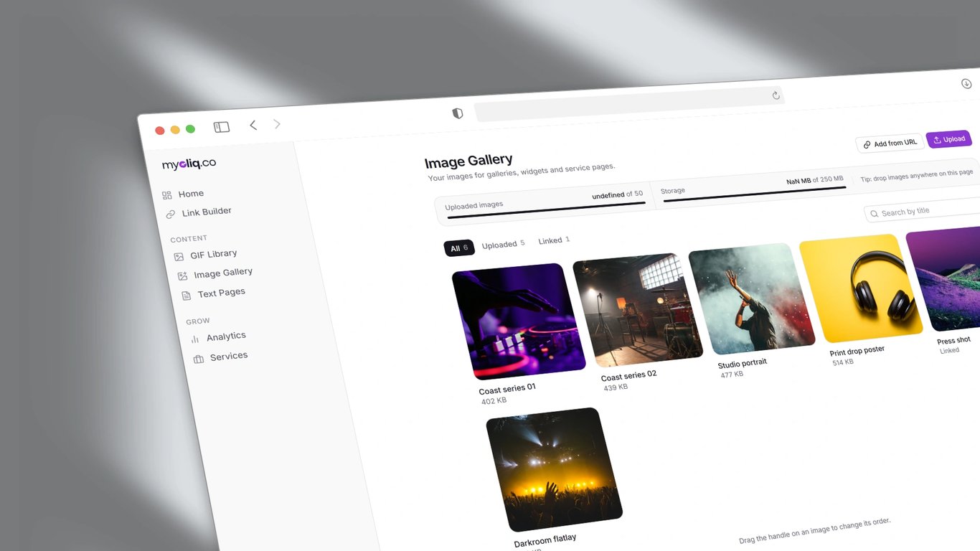Click the Studio portrait title
The height and width of the screenshot is (551, 980).
[x=743, y=364]
